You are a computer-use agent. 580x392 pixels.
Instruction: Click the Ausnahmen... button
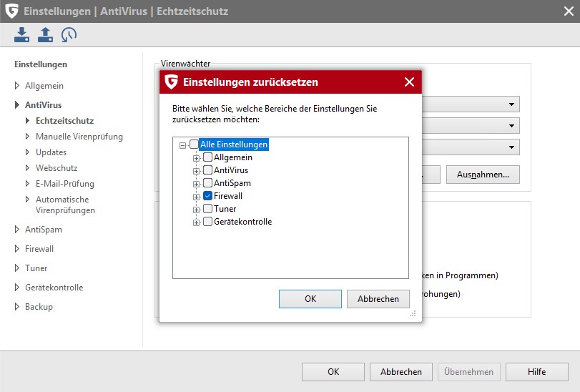[483, 175]
